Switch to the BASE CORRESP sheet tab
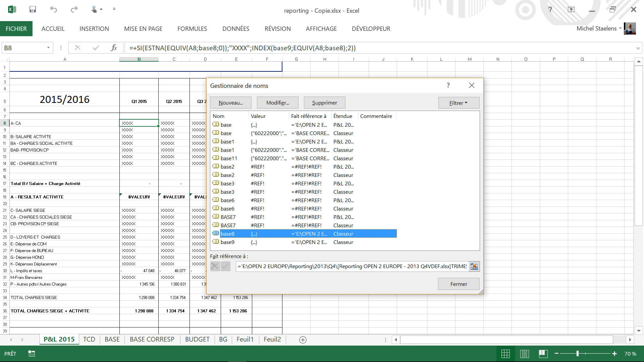This screenshot has width=644, height=362. [152, 339]
